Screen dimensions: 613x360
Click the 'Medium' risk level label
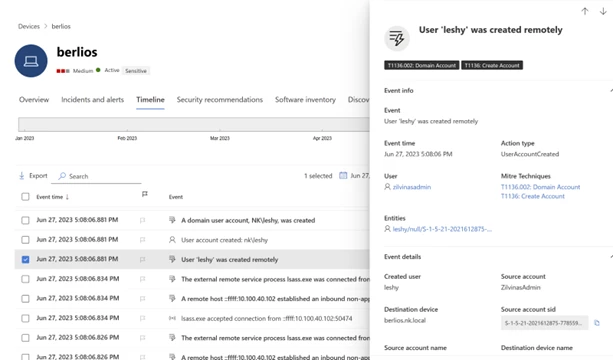pyautogui.click(x=83, y=71)
